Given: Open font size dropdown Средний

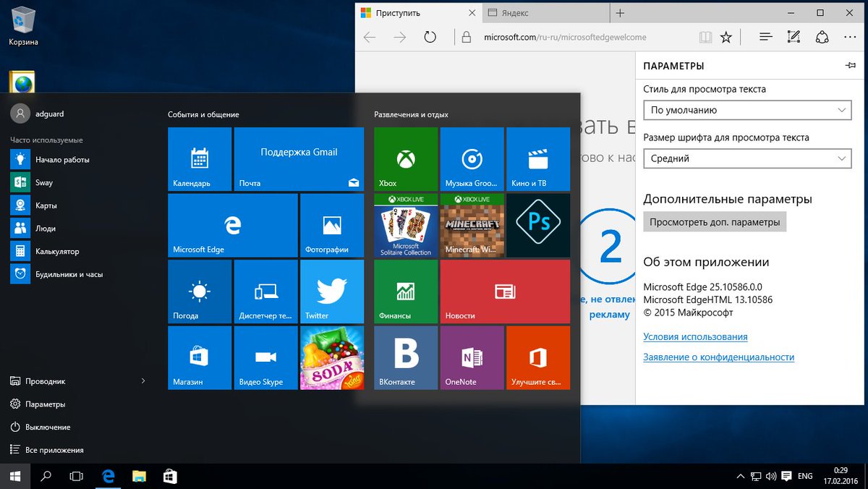Looking at the screenshot, I should pyautogui.click(x=747, y=158).
